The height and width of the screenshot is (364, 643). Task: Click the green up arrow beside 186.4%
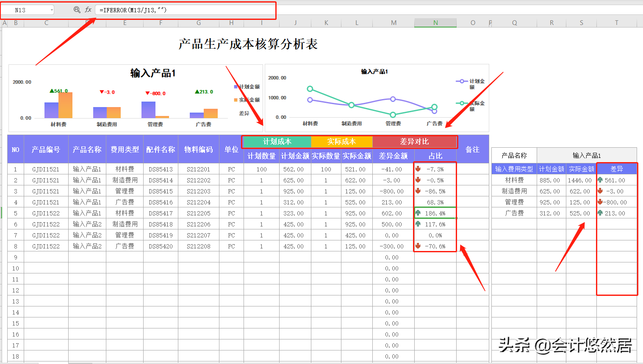[x=419, y=213]
